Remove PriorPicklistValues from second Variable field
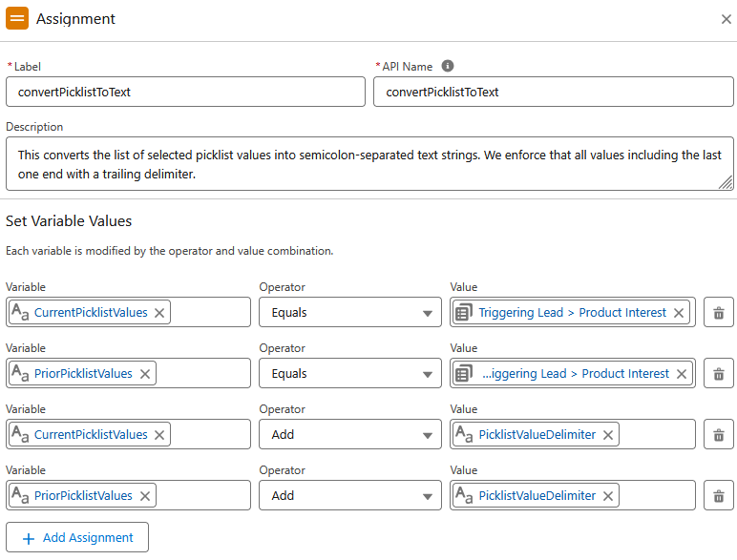 click(145, 374)
